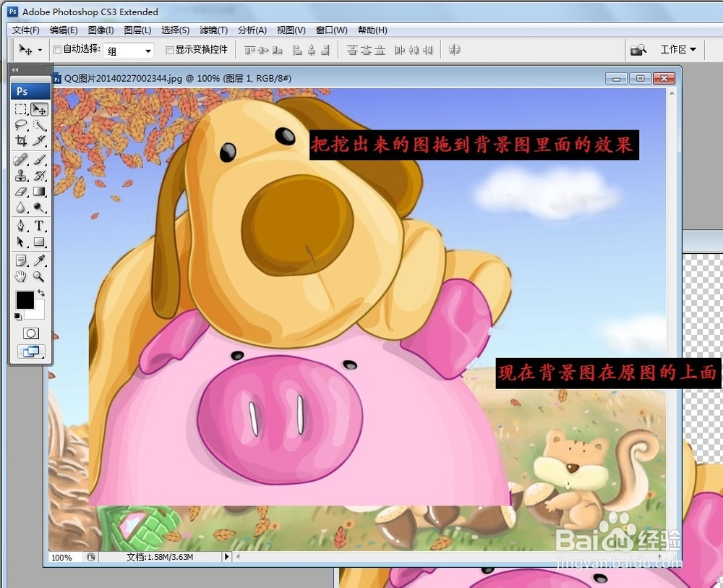The image size is (723, 588).
Task: Toggle Quick Mask mode
Action: tap(31, 333)
